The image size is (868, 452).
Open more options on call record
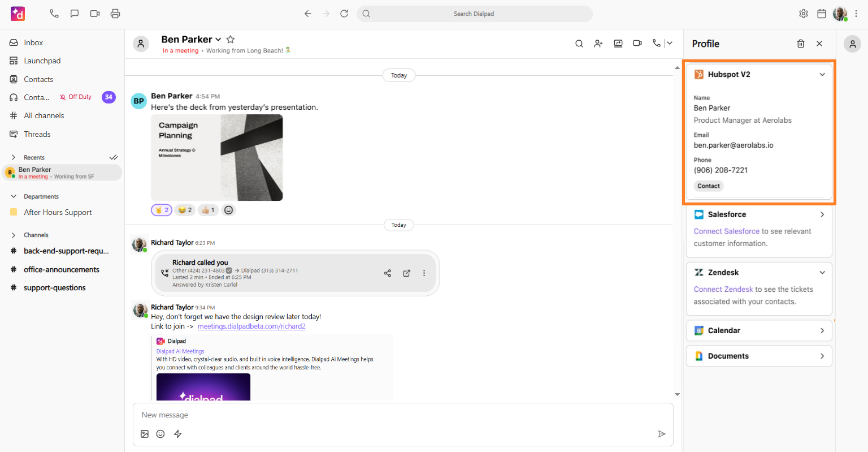click(424, 273)
